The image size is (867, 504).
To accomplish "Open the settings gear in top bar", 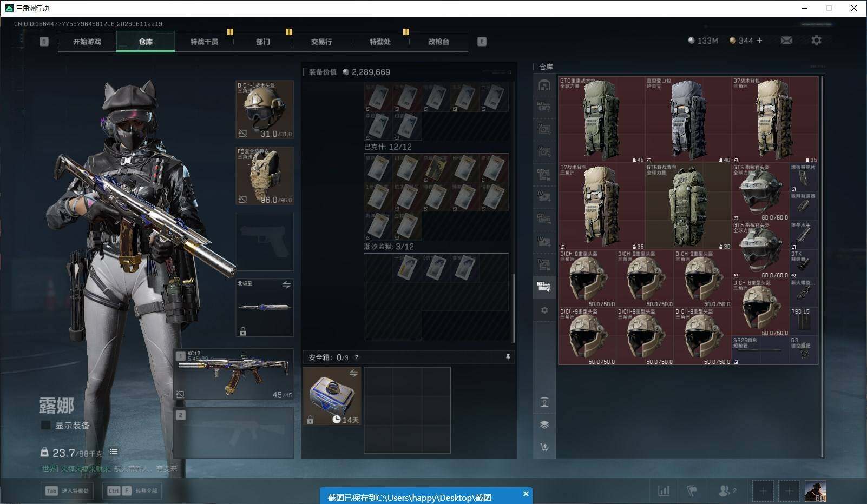I will pyautogui.click(x=816, y=41).
